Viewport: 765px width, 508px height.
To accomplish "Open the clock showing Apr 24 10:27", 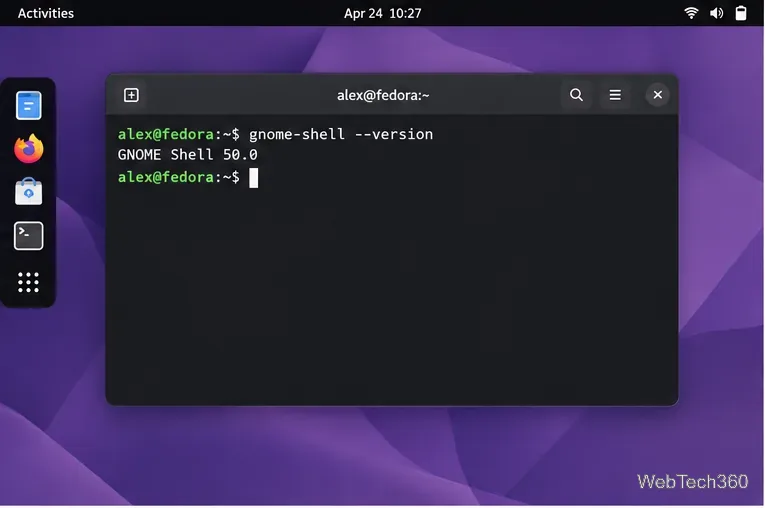I will click(x=382, y=13).
